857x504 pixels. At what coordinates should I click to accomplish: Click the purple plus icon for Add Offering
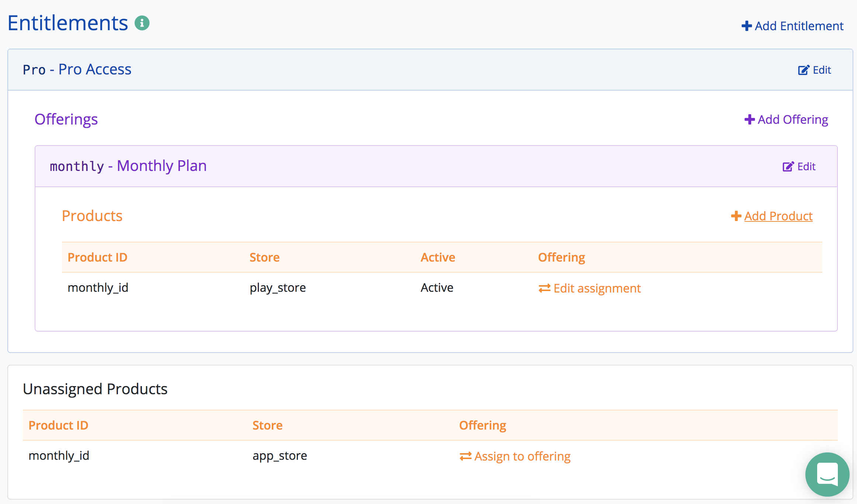pos(749,119)
